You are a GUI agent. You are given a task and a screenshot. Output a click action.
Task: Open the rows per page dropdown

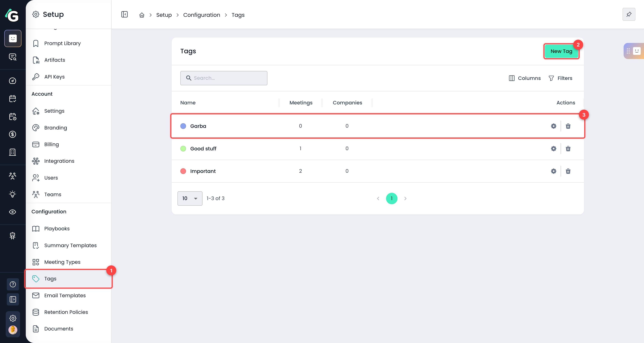[x=190, y=199]
